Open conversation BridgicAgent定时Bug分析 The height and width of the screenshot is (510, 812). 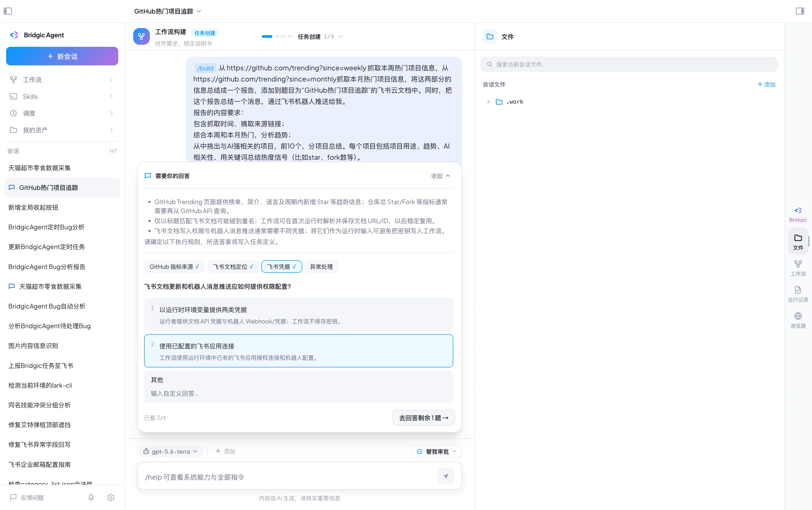click(62, 227)
